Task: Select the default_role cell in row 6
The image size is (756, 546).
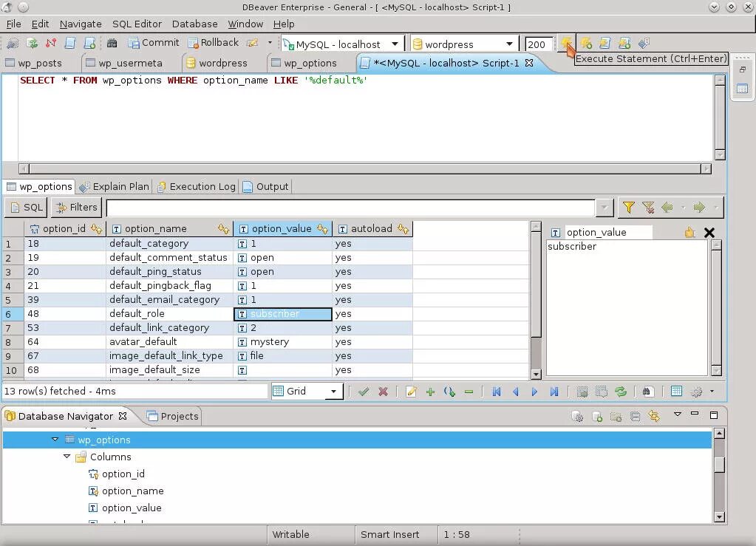Action: [170, 314]
